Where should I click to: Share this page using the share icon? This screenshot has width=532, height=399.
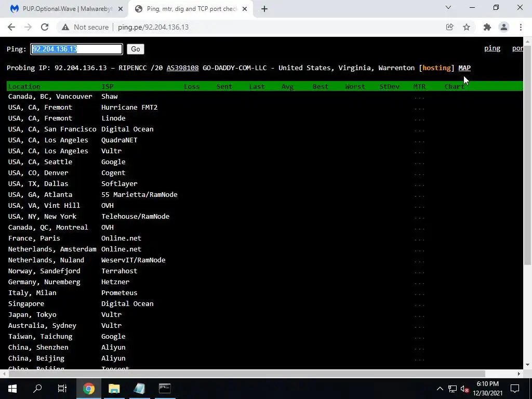point(449,27)
